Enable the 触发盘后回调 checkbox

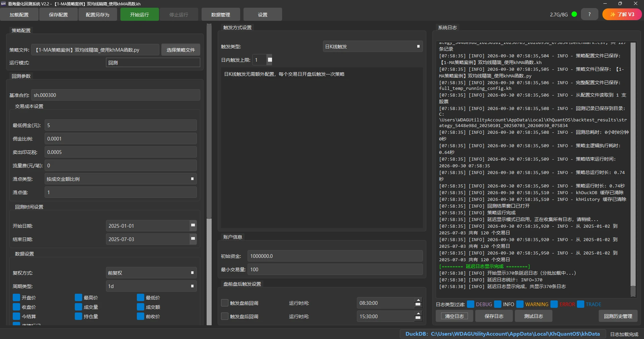pyautogui.click(x=225, y=316)
